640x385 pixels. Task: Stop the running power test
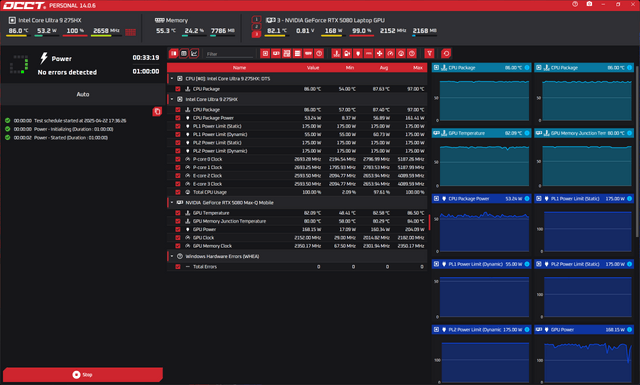point(82,374)
